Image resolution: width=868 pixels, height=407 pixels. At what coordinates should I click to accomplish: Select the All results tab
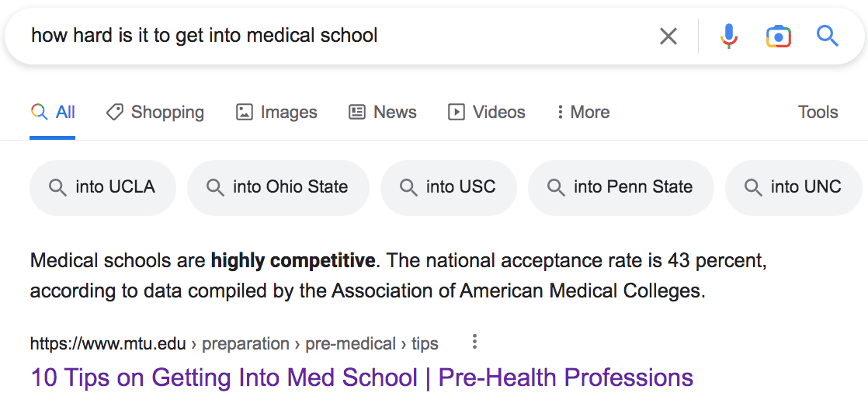(53, 113)
